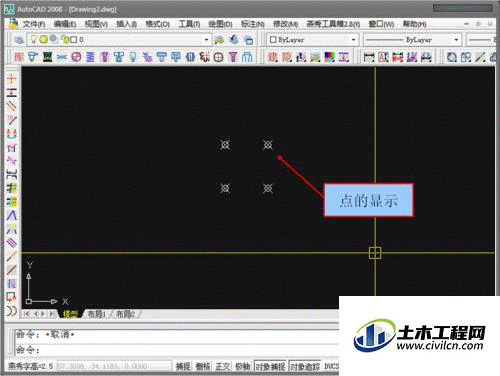The image size is (500, 376).
Task: Open the 视图 menu
Action: pos(96,24)
